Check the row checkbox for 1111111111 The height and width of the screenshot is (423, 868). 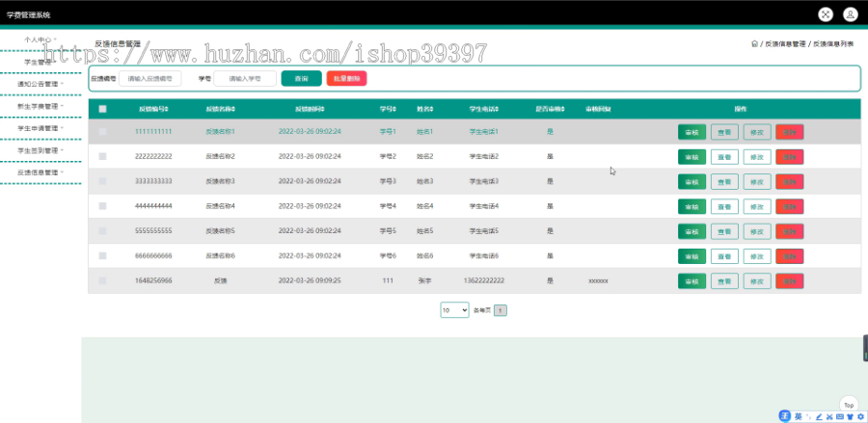(x=102, y=132)
